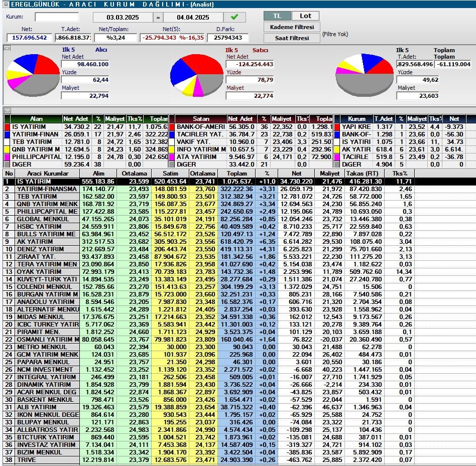Click the yellow swatch beside QNB YATIRIM M in Alan table

(x=7, y=149)
